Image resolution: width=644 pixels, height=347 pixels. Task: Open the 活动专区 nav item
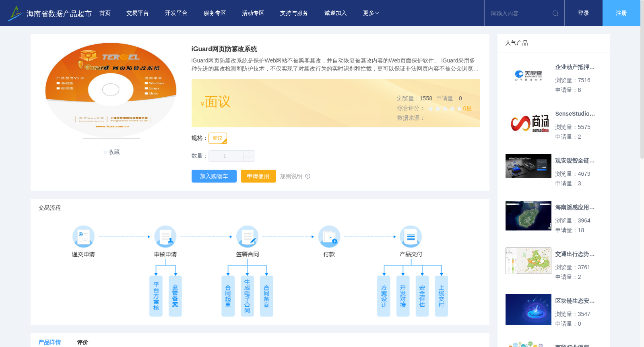[253, 13]
